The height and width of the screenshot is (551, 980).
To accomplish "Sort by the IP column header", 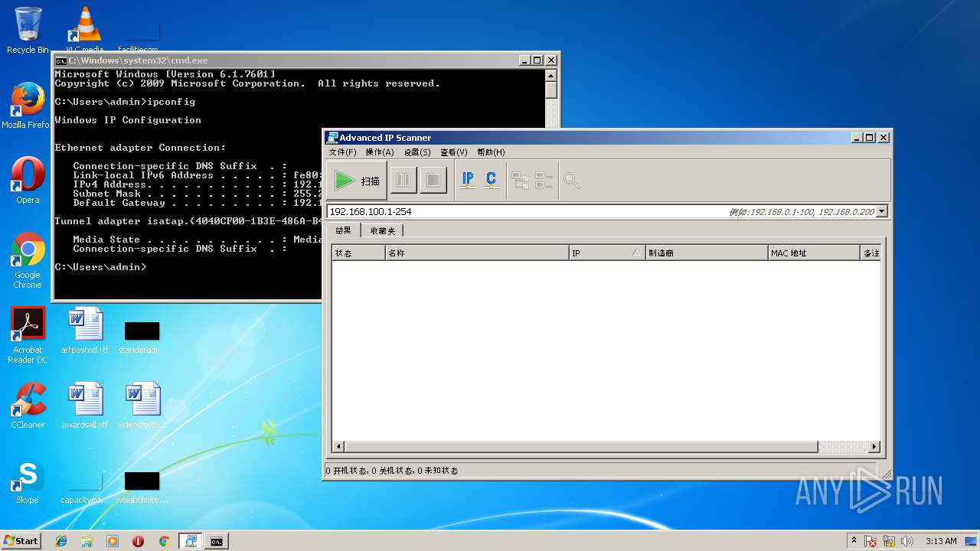I will click(607, 253).
